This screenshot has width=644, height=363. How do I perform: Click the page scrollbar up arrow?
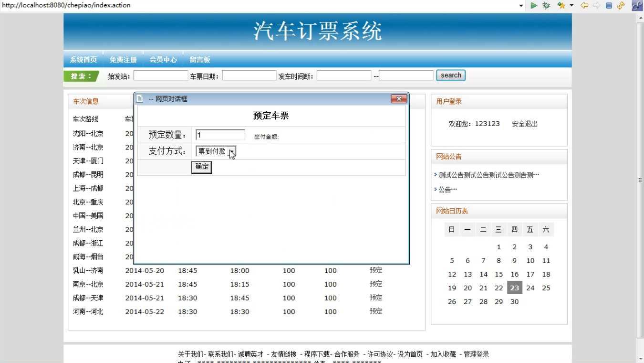(x=640, y=18)
